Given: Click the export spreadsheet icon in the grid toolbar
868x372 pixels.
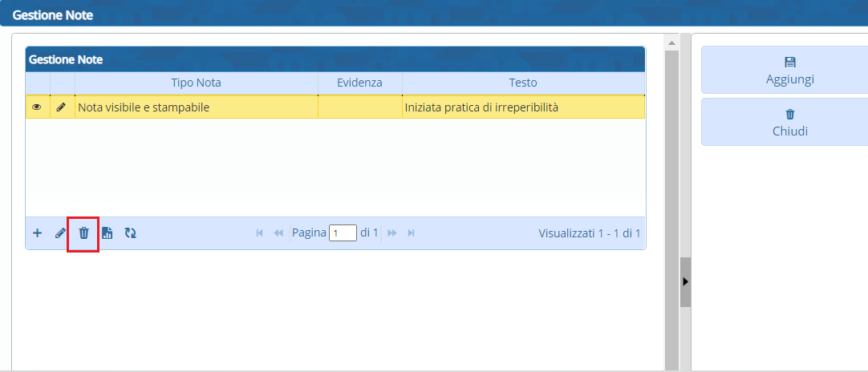Looking at the screenshot, I should [x=107, y=233].
